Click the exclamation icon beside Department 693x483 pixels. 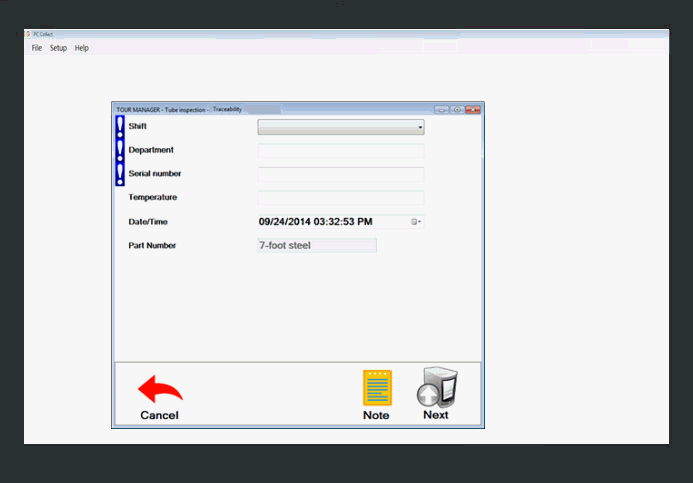(120, 151)
